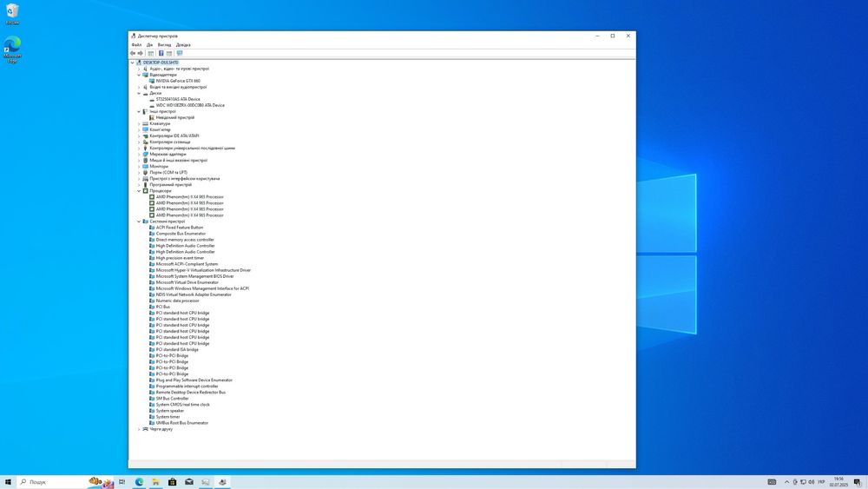Screen dimensions: 868x489
Task: Collapse the DESKTOP root node chevron
Action: [132, 63]
